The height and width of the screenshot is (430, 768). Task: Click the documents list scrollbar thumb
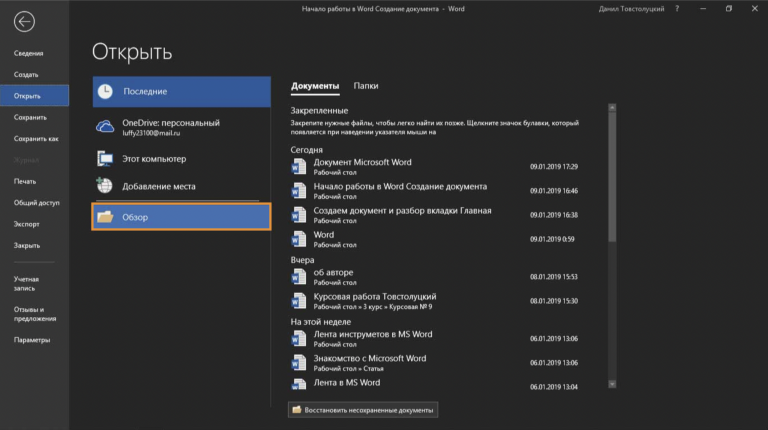tap(612, 177)
